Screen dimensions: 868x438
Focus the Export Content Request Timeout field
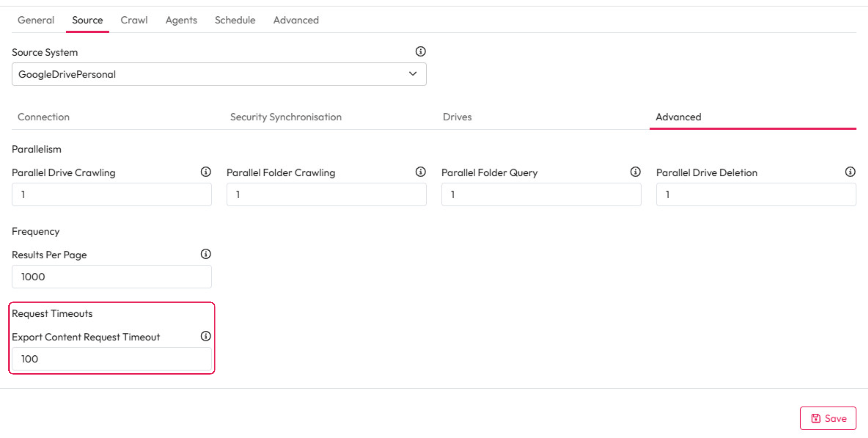click(x=112, y=359)
